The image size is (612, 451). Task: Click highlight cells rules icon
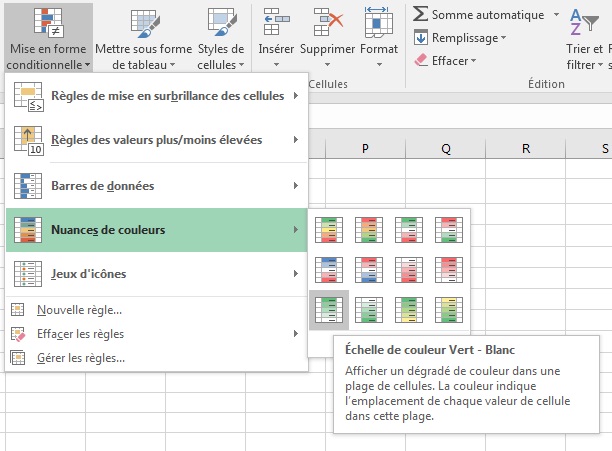point(28,96)
